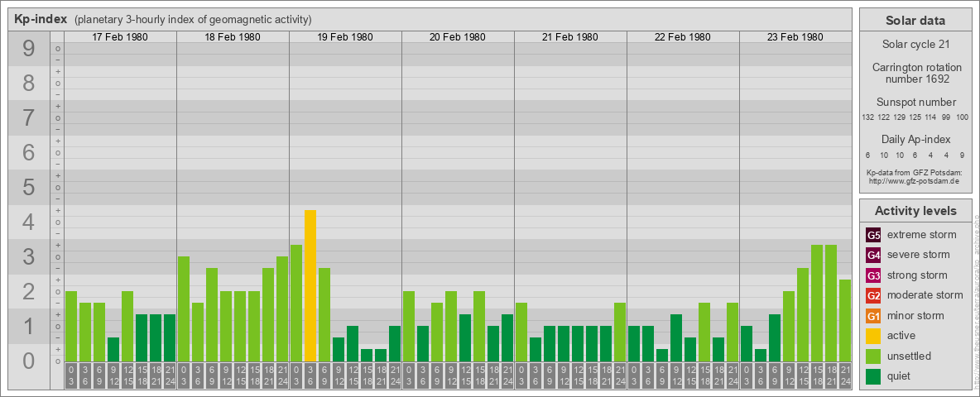The image size is (980, 397).
Task: Click the sunspot value 122
Action: [x=883, y=117]
